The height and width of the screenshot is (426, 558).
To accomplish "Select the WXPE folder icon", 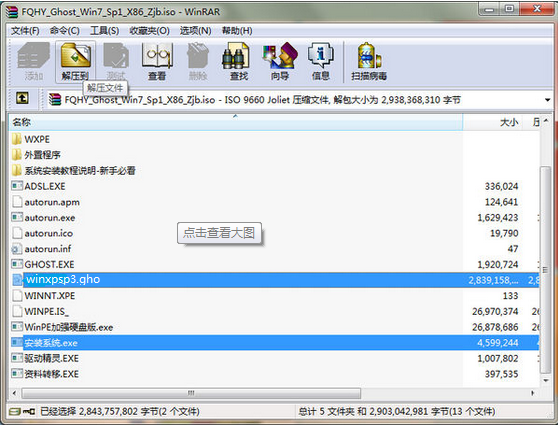I will point(17,139).
